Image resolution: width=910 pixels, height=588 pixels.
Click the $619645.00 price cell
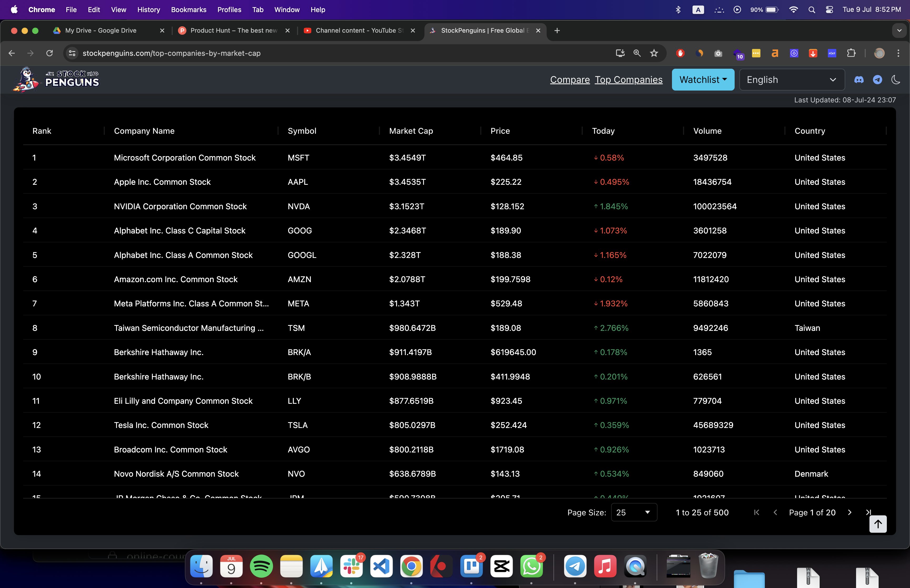coord(513,352)
